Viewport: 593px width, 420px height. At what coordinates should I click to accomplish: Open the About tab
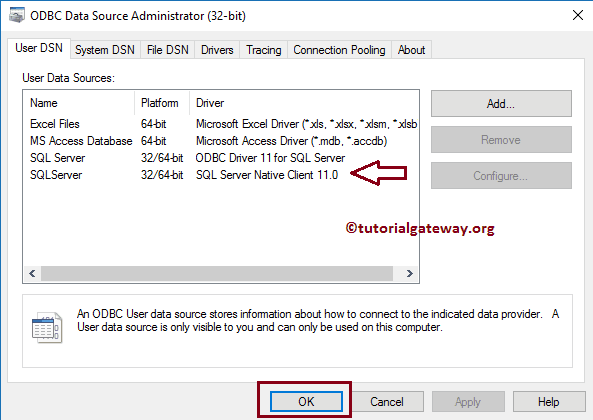point(411,50)
